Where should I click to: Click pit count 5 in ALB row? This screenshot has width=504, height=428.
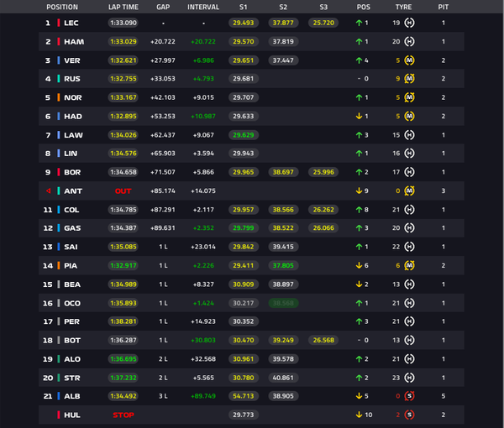pos(444,396)
